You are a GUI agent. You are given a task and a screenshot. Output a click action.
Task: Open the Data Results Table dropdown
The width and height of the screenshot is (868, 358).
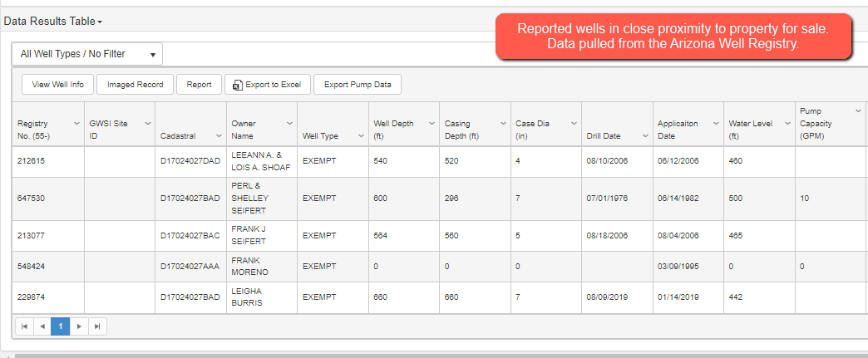pyautogui.click(x=52, y=22)
